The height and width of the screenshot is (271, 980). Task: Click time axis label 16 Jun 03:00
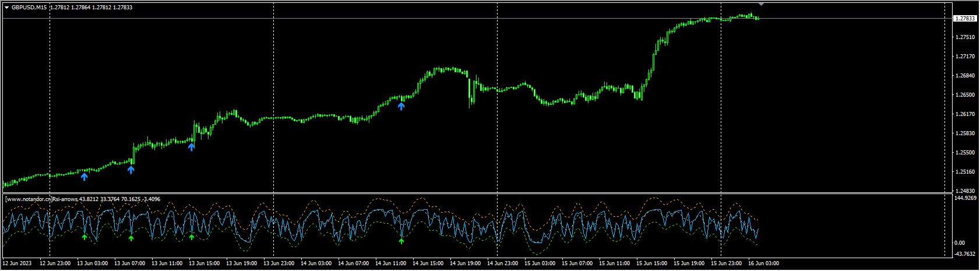[x=764, y=263]
